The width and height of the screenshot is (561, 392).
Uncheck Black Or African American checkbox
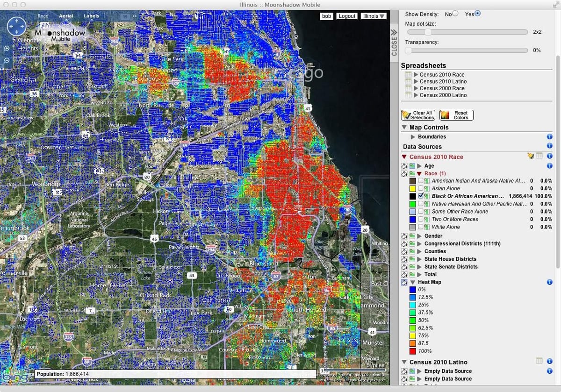(421, 196)
